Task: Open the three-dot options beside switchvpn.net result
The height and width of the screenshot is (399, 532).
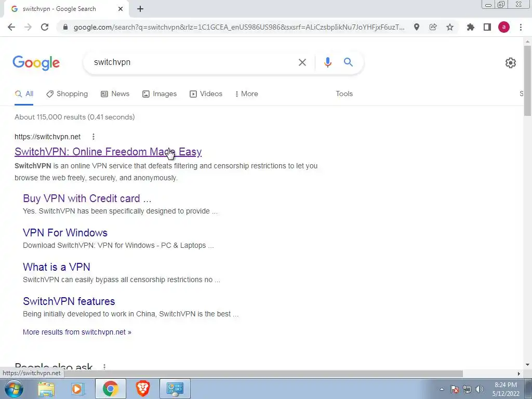Action: (94, 137)
